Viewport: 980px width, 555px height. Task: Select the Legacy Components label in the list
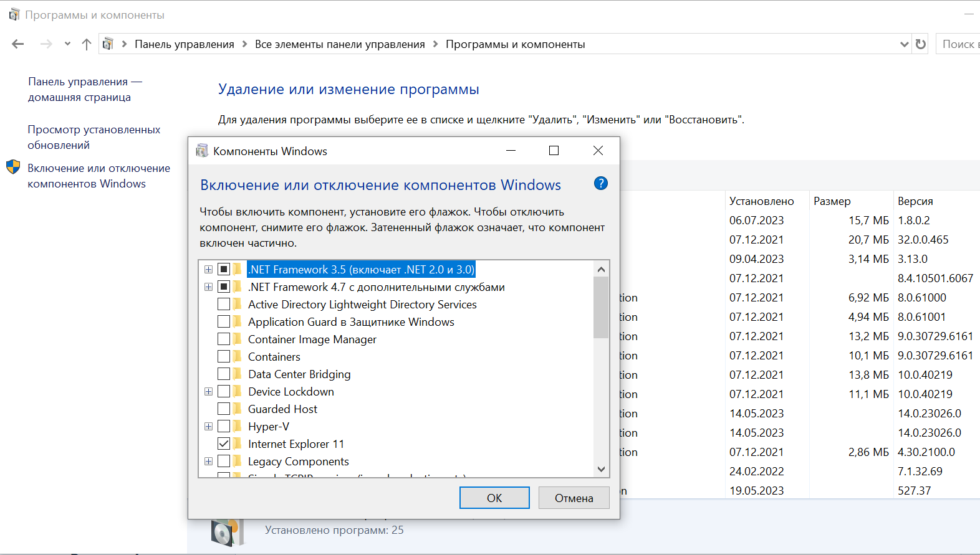(x=299, y=461)
